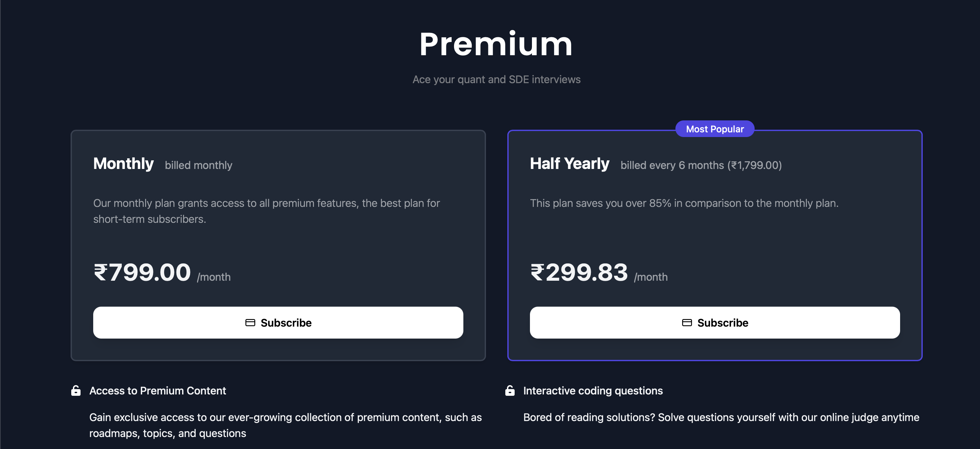
Task: Click the ₹299.83 per month price
Action: (x=579, y=273)
